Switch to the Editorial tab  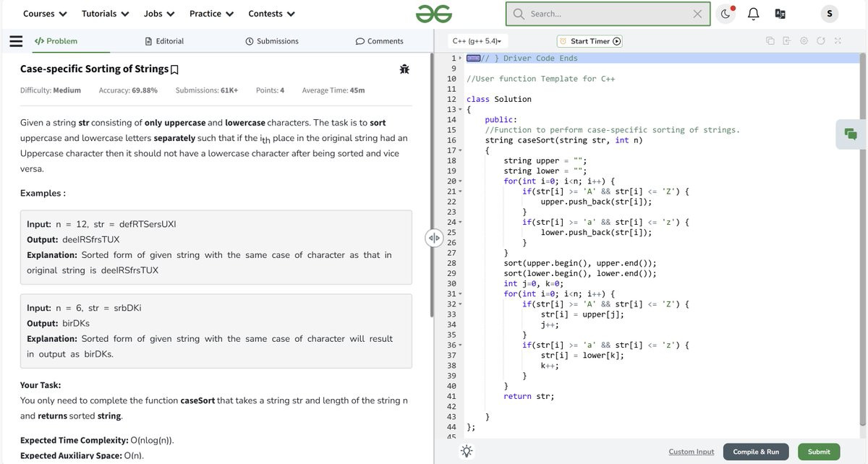[x=164, y=41]
